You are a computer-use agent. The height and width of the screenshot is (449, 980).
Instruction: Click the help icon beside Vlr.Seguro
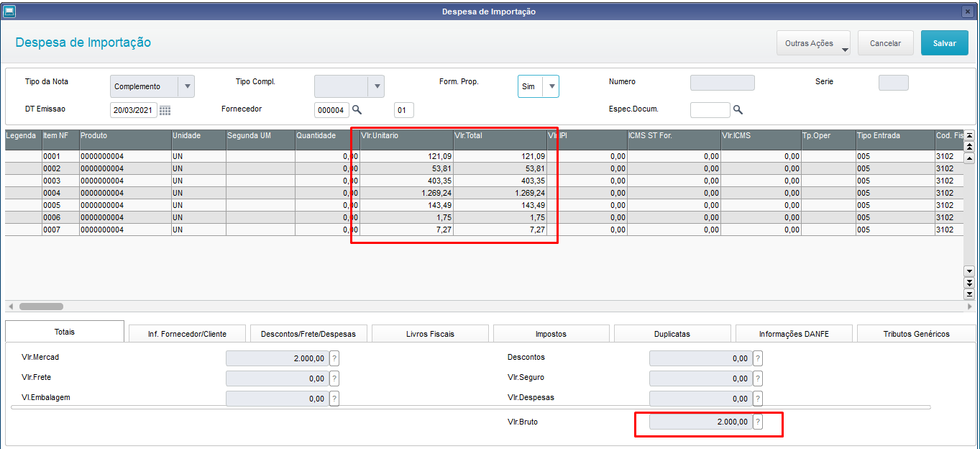click(x=758, y=378)
